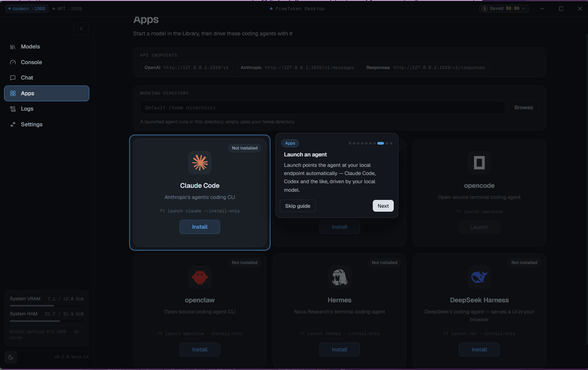The height and width of the screenshot is (370, 588).
Task: Install the openclaw agent
Action: [200, 350]
